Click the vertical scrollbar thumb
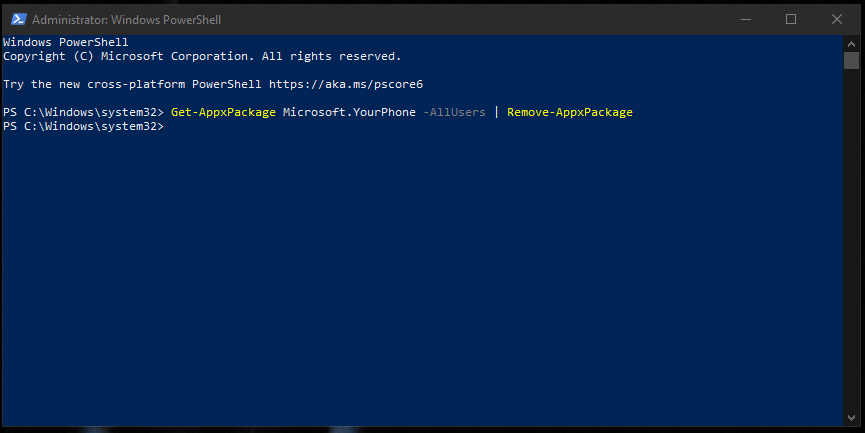This screenshot has height=433, width=865. coord(851,61)
